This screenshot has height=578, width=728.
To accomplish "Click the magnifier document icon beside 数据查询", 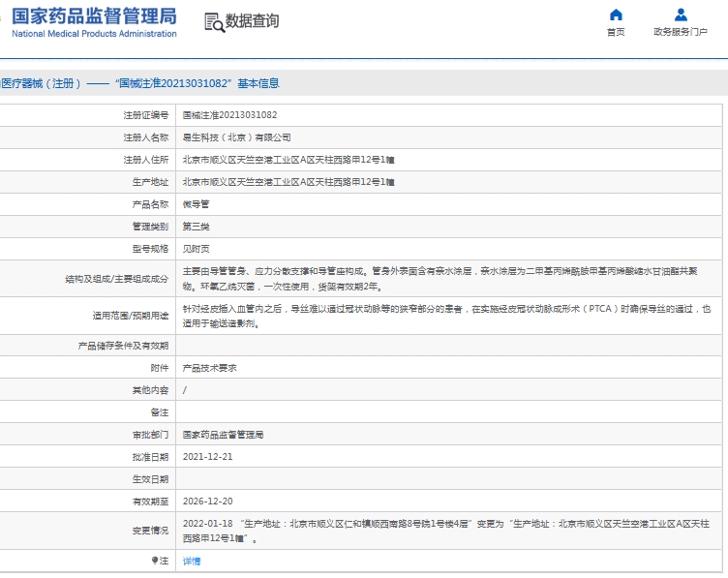I will (213, 22).
